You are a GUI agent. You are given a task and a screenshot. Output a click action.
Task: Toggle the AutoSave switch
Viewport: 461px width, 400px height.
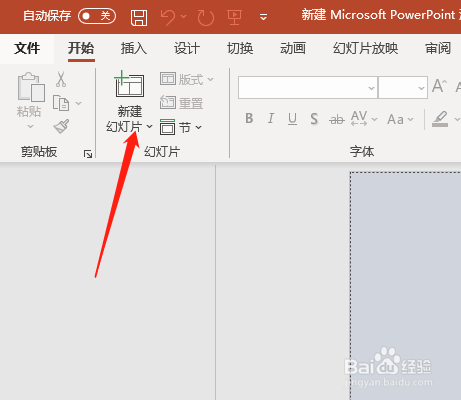tap(97, 16)
